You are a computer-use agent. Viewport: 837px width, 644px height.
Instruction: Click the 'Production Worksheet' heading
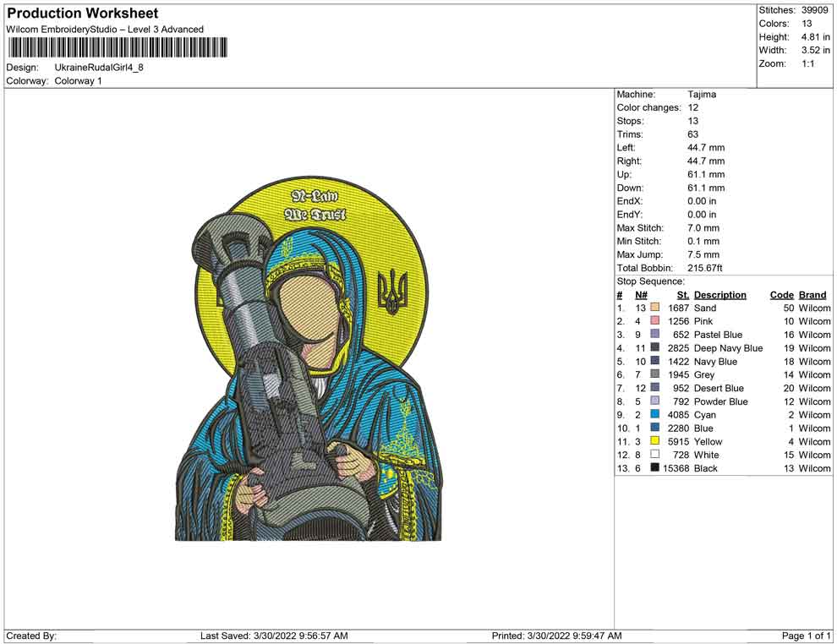point(82,14)
